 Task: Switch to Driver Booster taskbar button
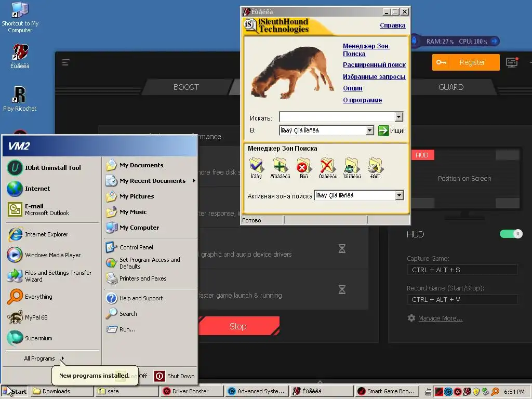[x=192, y=391]
